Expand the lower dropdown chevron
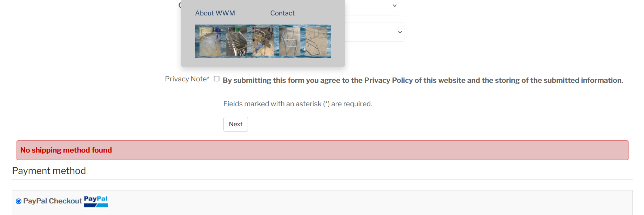Viewport: 644px width, 215px height. point(400,32)
